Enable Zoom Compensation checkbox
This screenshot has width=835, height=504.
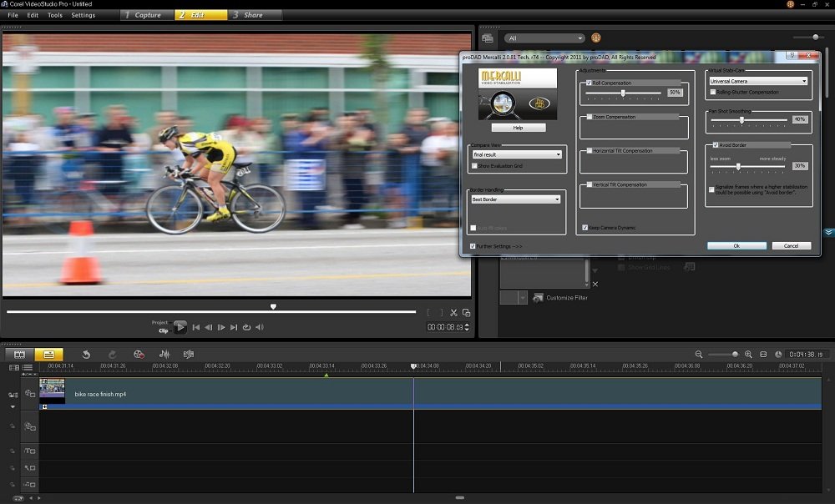click(590, 117)
